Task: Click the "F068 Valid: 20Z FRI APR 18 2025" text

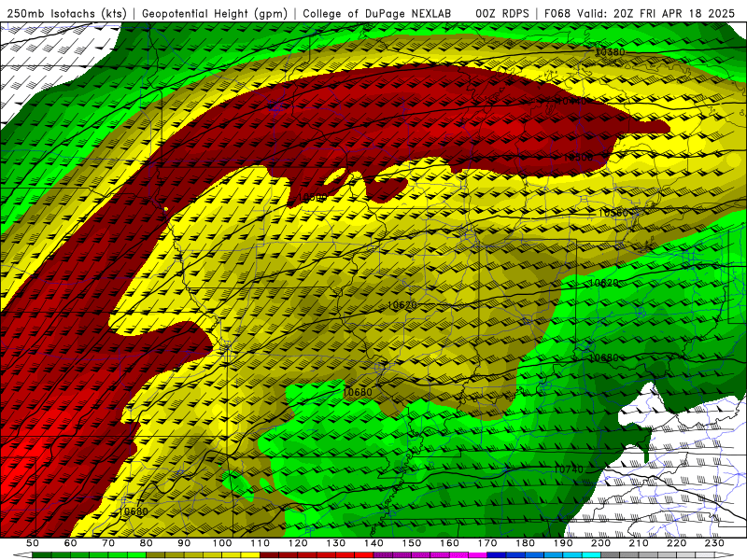Action: [x=640, y=13]
